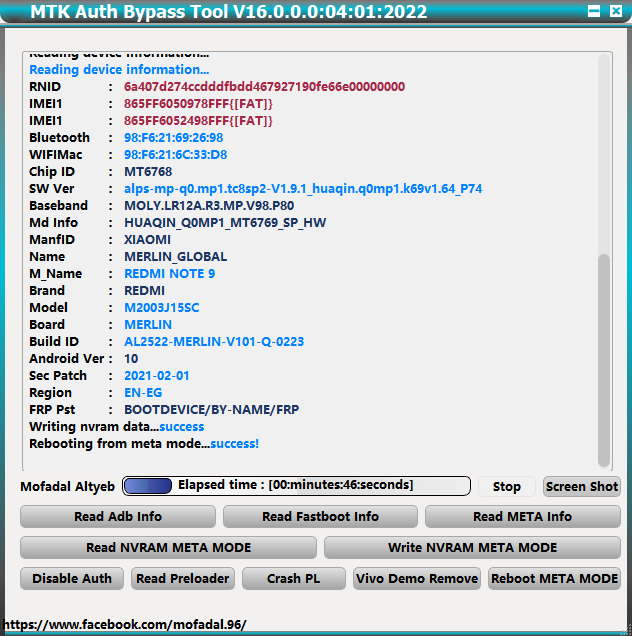Image resolution: width=632 pixels, height=636 pixels.
Task: Select the RNID hash value
Action: 264,87
